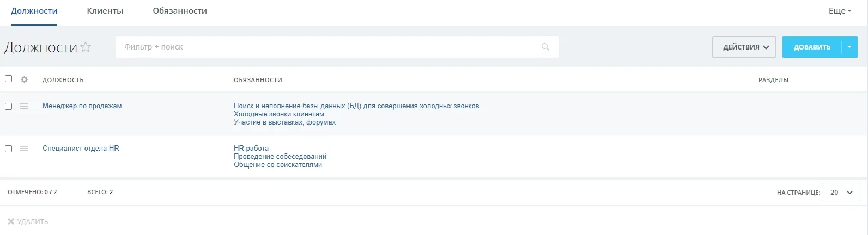Open duty Холодные звонки клиентам

[x=279, y=114]
